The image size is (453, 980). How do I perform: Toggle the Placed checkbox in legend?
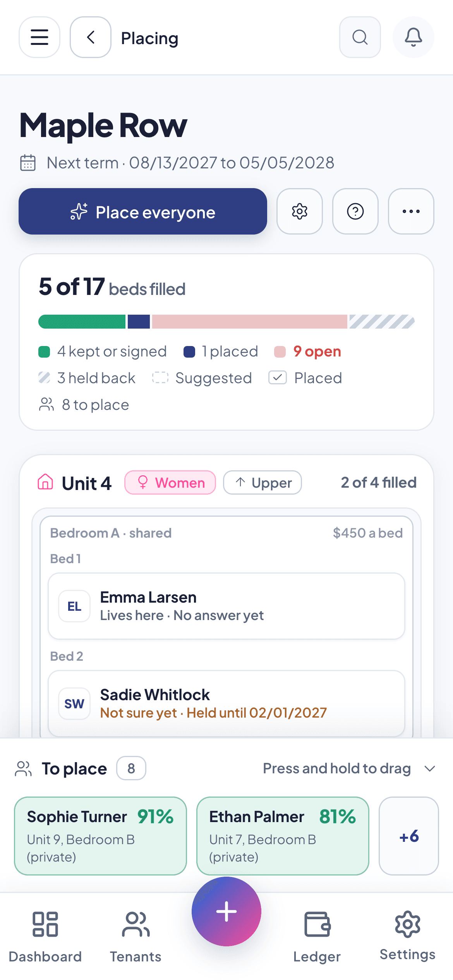pyautogui.click(x=278, y=378)
